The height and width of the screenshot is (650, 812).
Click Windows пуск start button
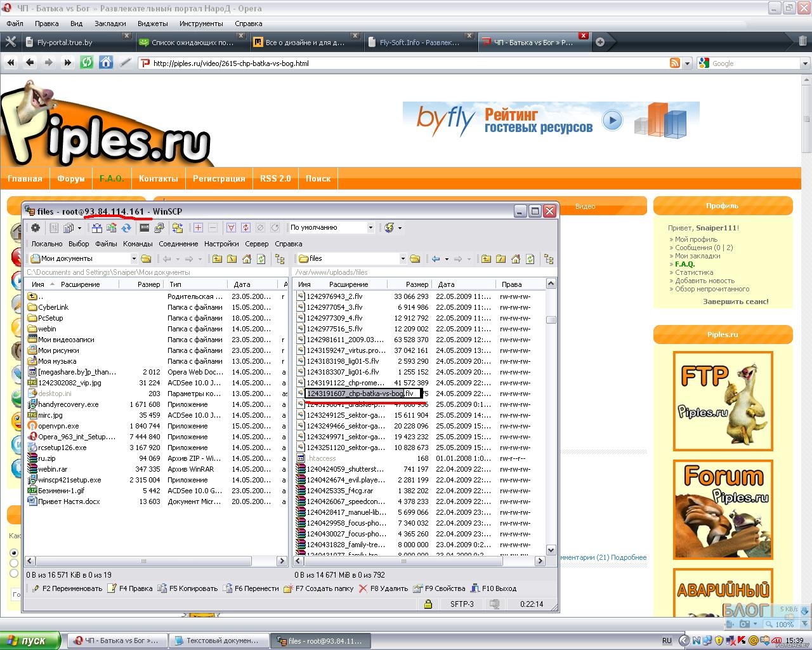click(30, 640)
